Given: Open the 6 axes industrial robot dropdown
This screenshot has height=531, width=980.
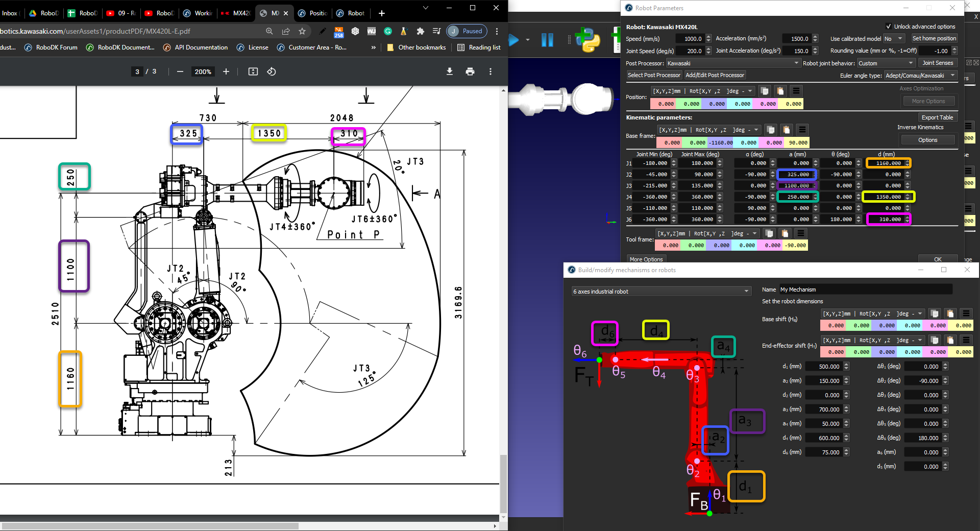Looking at the screenshot, I should (x=661, y=292).
